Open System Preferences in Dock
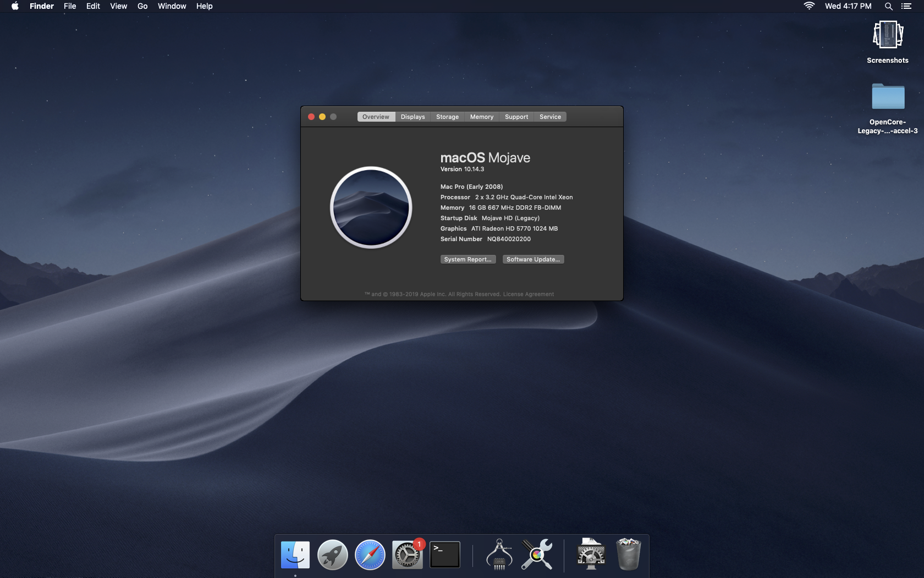This screenshot has height=578, width=924. [408, 554]
